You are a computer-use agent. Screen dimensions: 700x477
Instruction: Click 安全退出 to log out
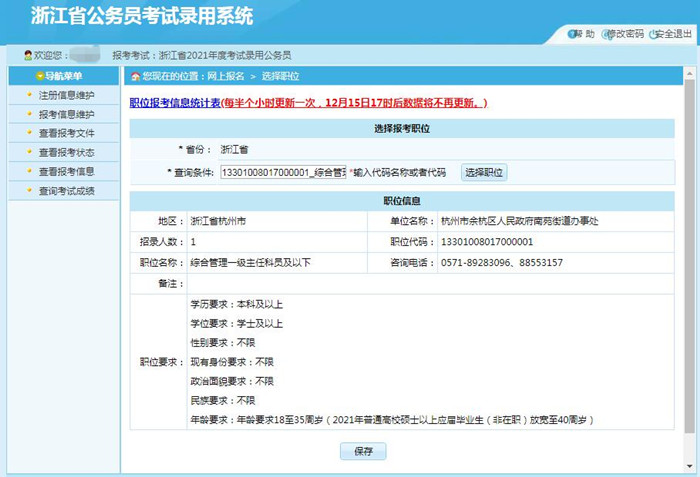pos(673,34)
